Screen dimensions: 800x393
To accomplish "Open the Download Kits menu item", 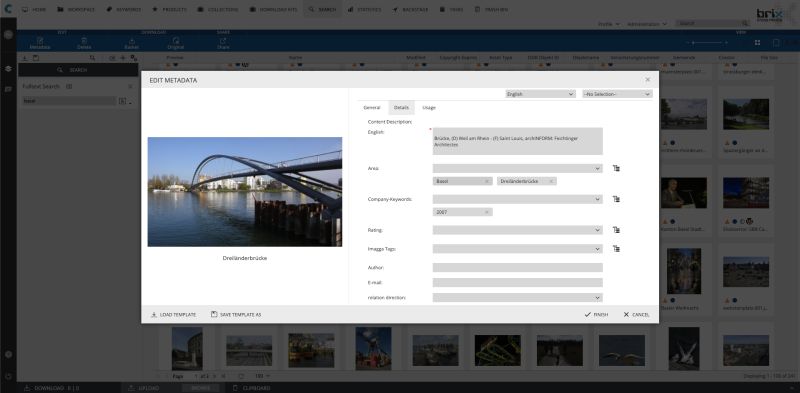I will [x=274, y=9].
